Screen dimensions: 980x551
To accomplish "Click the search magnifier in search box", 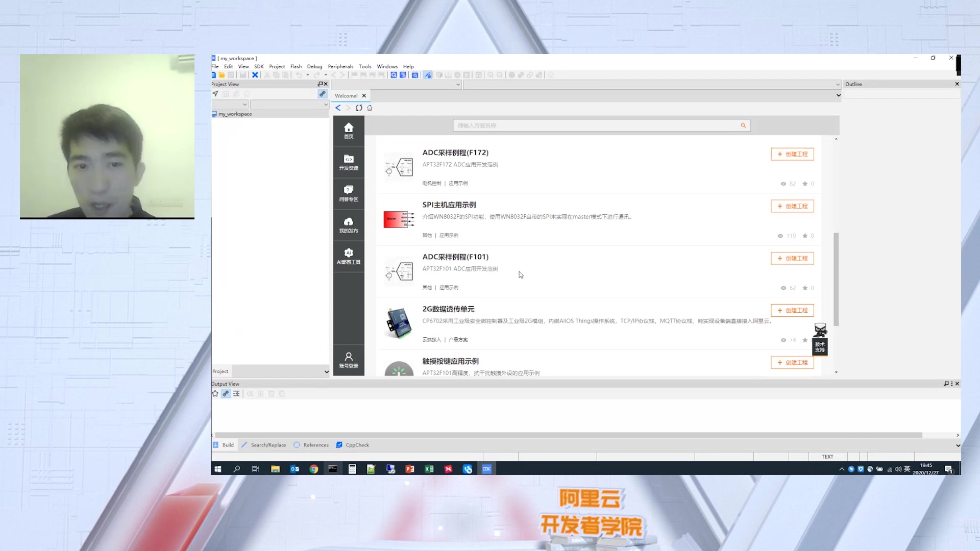I will (x=743, y=126).
